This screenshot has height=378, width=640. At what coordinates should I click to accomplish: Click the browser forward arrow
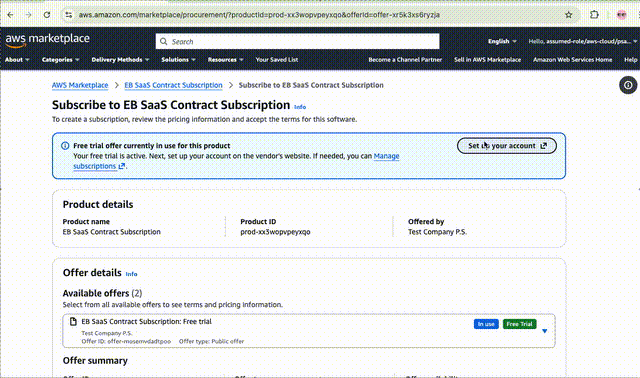(x=29, y=15)
